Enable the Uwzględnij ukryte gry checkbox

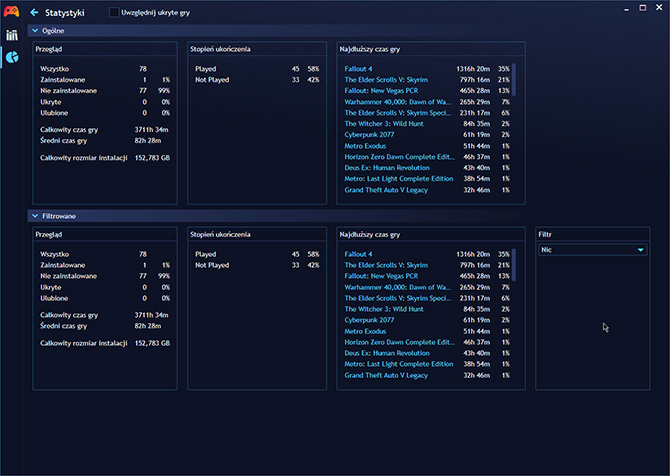pos(114,12)
